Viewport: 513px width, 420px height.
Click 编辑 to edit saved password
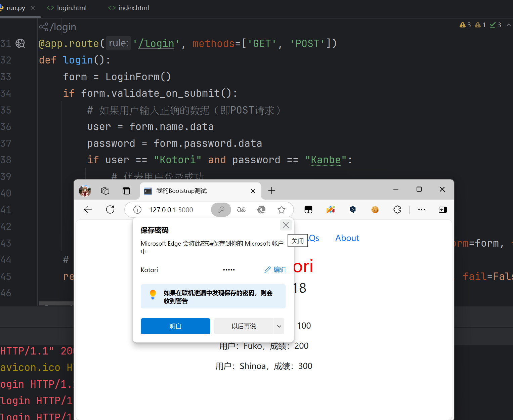click(275, 270)
